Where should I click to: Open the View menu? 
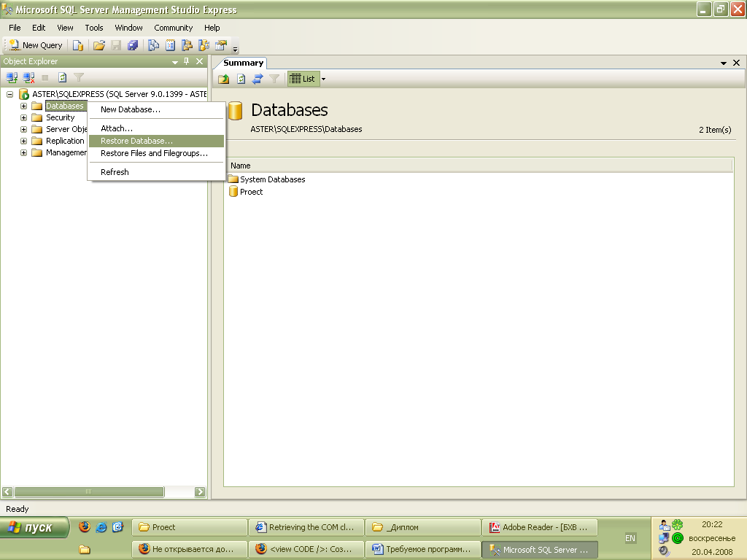pos(65,28)
